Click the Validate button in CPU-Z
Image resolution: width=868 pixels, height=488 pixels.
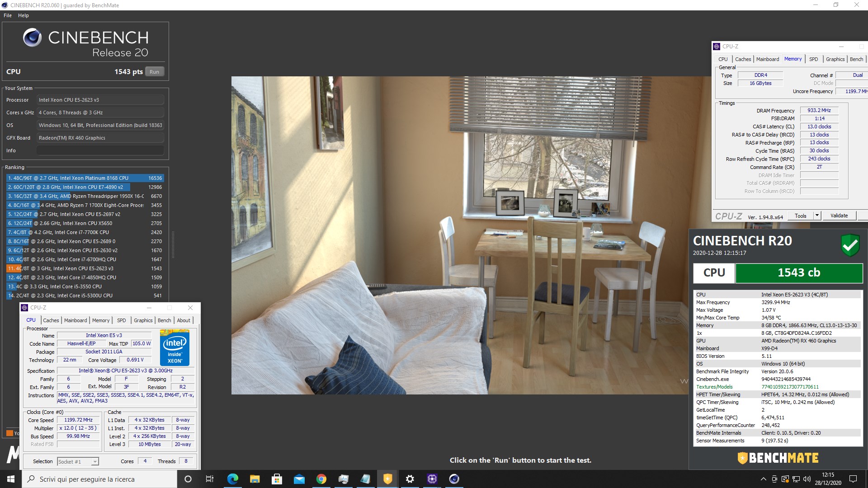pos(839,216)
